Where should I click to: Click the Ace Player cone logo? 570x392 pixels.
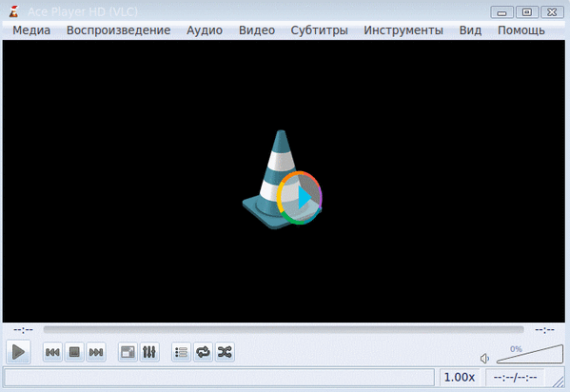(x=282, y=179)
